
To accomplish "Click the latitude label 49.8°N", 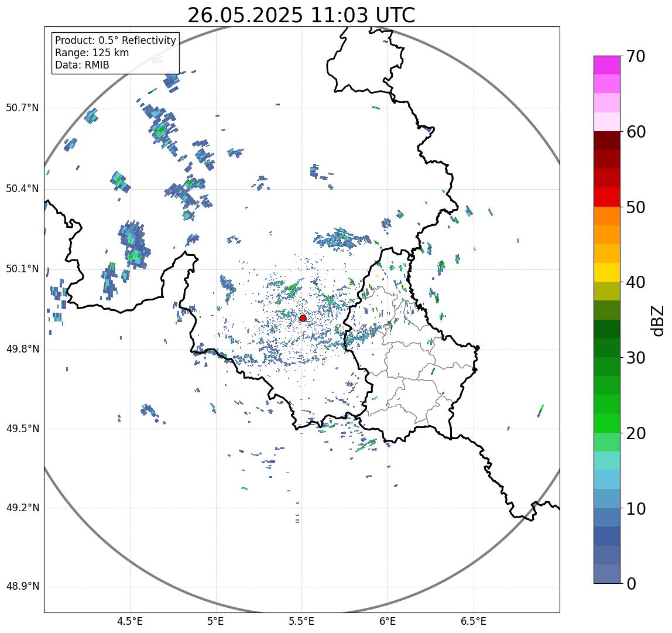I will coord(22,349).
